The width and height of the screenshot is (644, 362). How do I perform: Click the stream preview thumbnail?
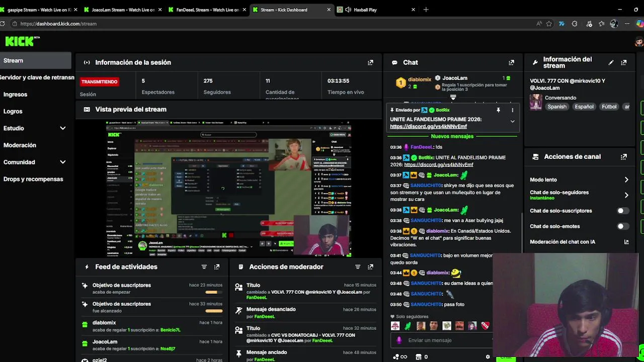tap(228, 189)
